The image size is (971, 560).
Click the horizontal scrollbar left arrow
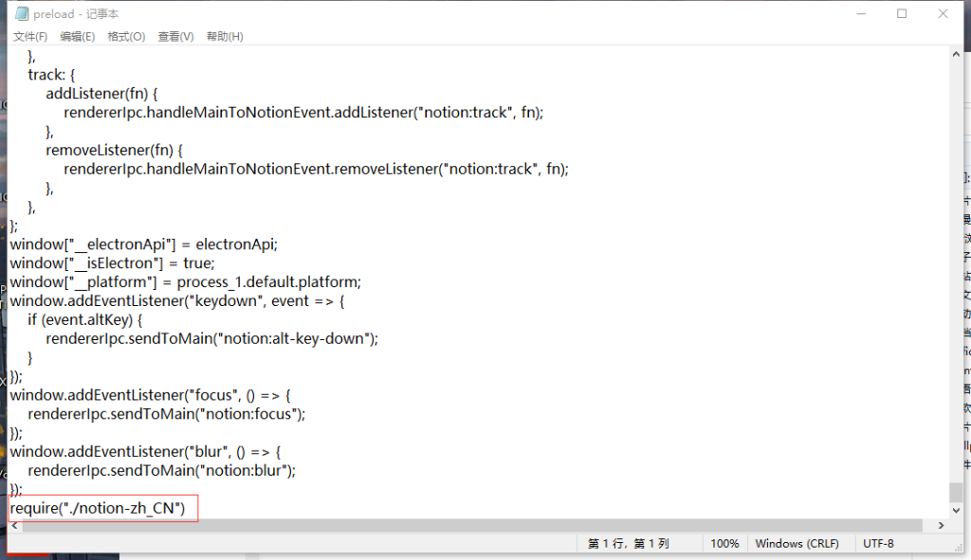[15, 525]
